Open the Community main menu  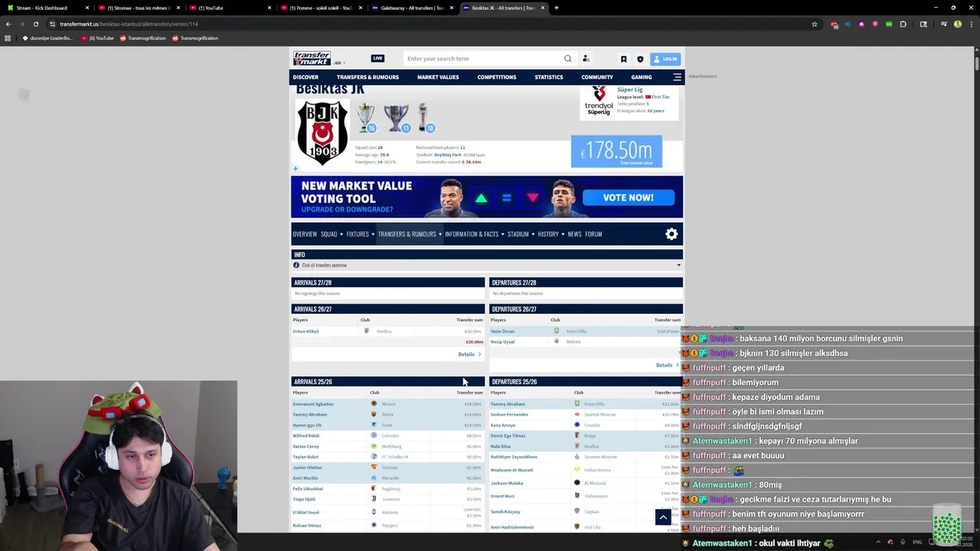click(597, 77)
